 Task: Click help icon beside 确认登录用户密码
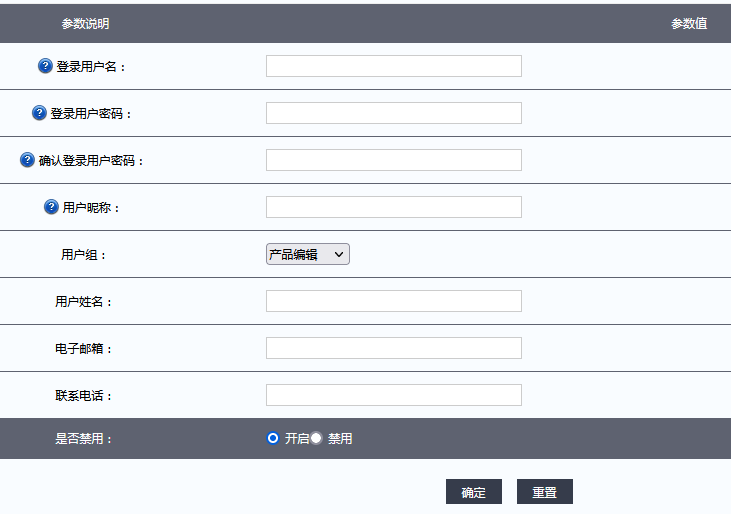pos(28,160)
